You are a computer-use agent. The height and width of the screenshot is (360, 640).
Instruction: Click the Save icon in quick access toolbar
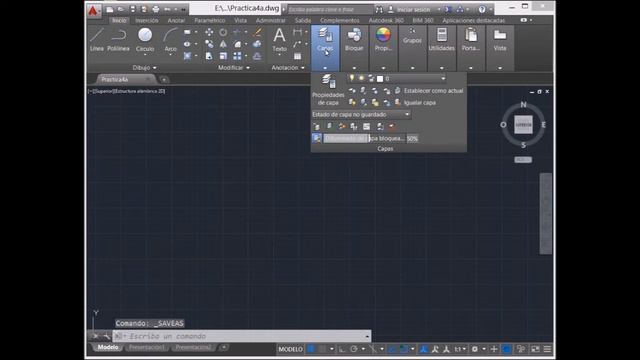click(x=133, y=9)
